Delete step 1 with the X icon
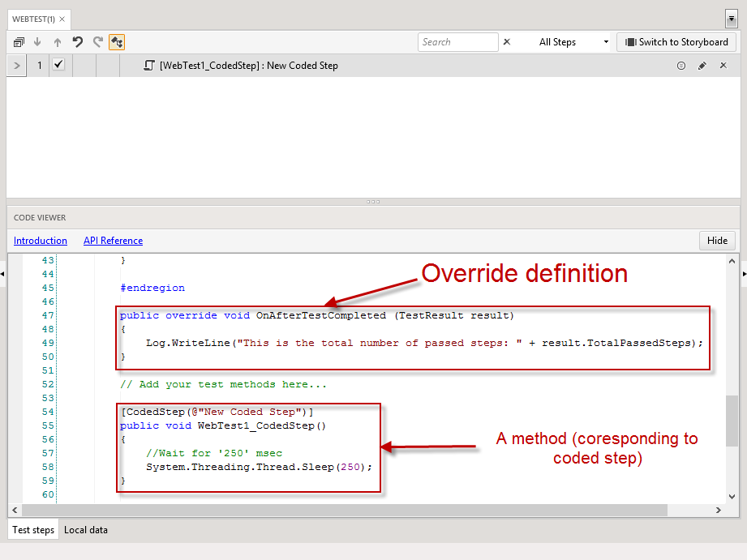 (723, 65)
